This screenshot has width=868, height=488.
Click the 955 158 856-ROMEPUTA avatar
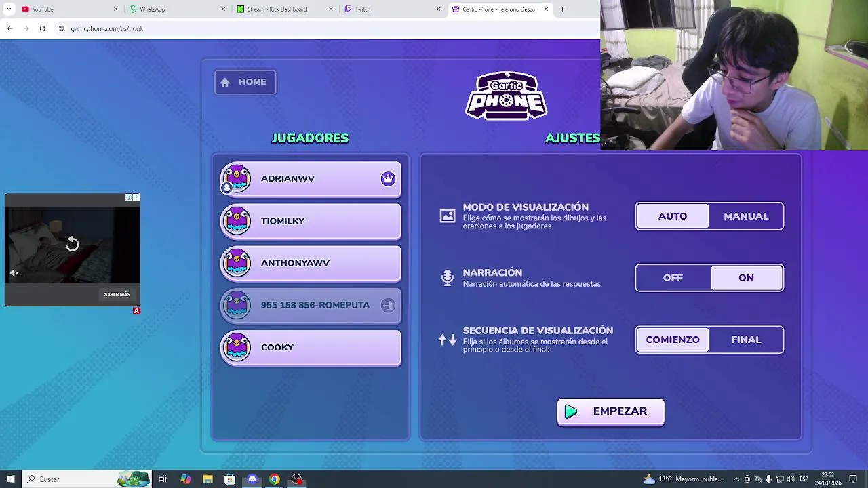(237, 305)
